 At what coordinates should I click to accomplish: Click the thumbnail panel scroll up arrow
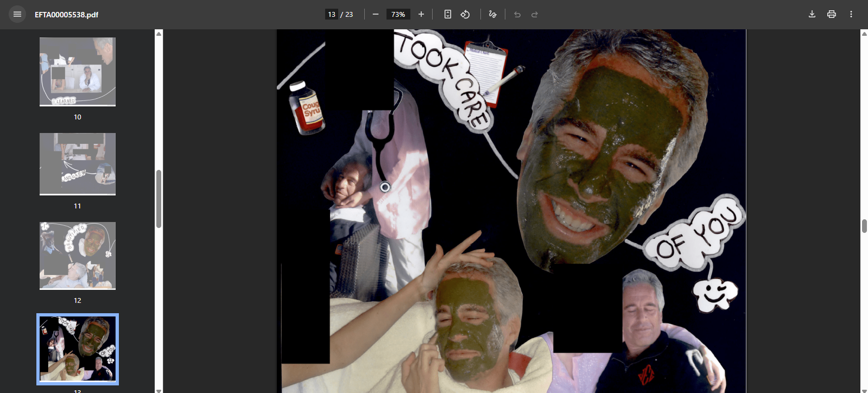coord(159,34)
